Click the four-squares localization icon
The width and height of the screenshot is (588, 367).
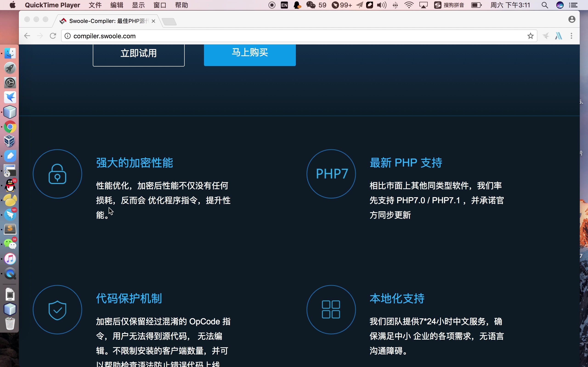point(331,310)
